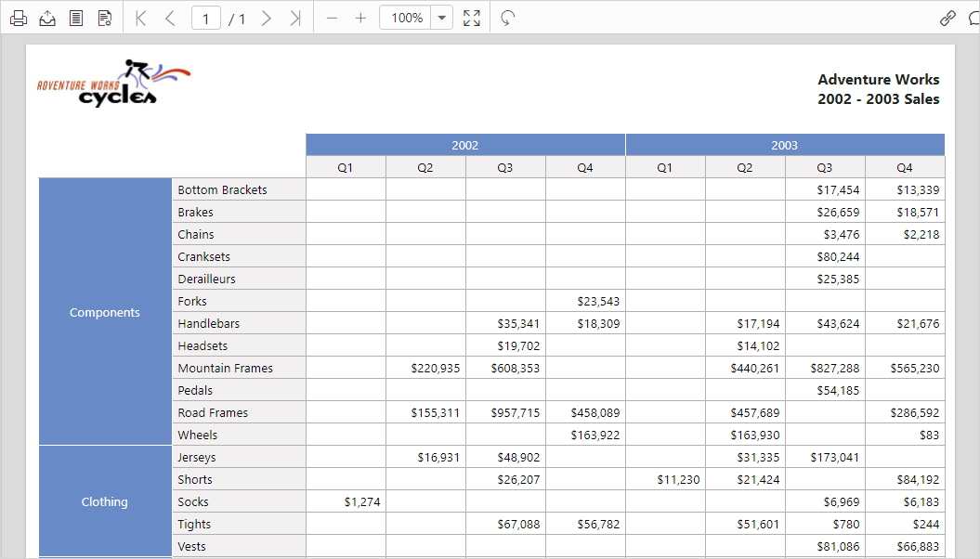
Task: Click the Headsets row label
Action: (203, 346)
